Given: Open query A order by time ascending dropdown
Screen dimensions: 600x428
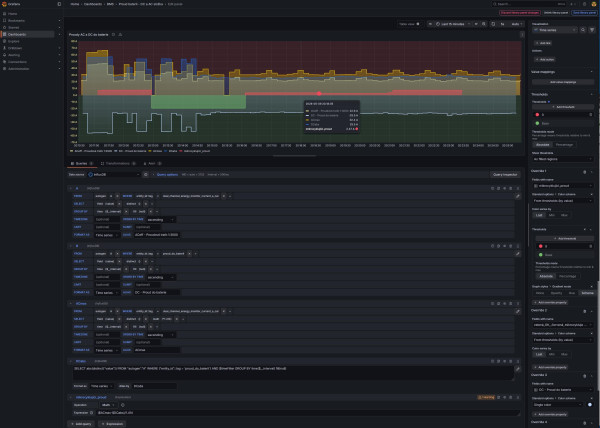Looking at the screenshot, I should point(161,220).
